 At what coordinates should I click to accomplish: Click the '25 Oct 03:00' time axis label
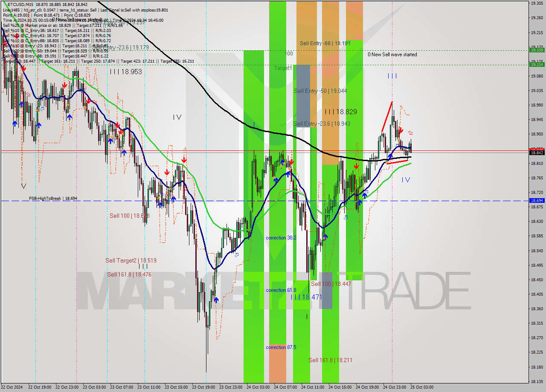point(421,387)
